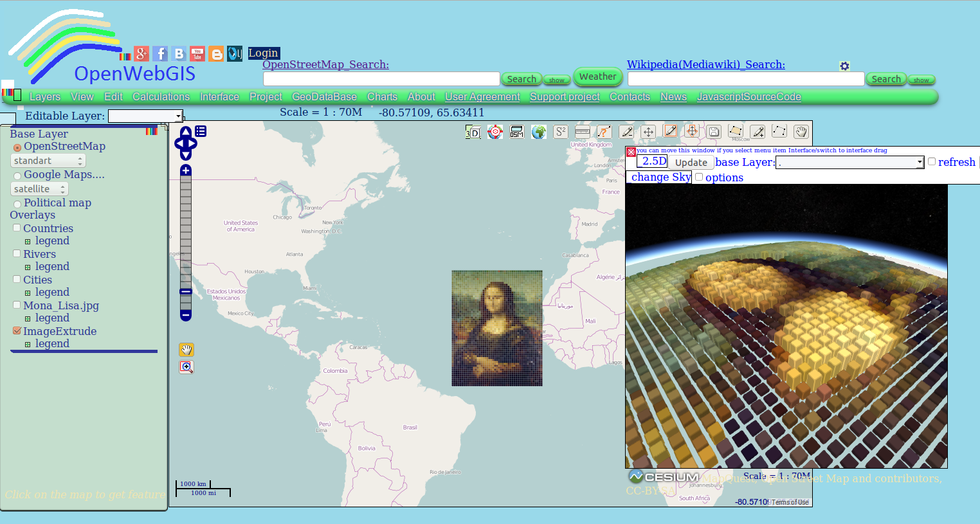980x524 pixels.
Task: Open the GeoDataBase menu
Action: (x=324, y=97)
